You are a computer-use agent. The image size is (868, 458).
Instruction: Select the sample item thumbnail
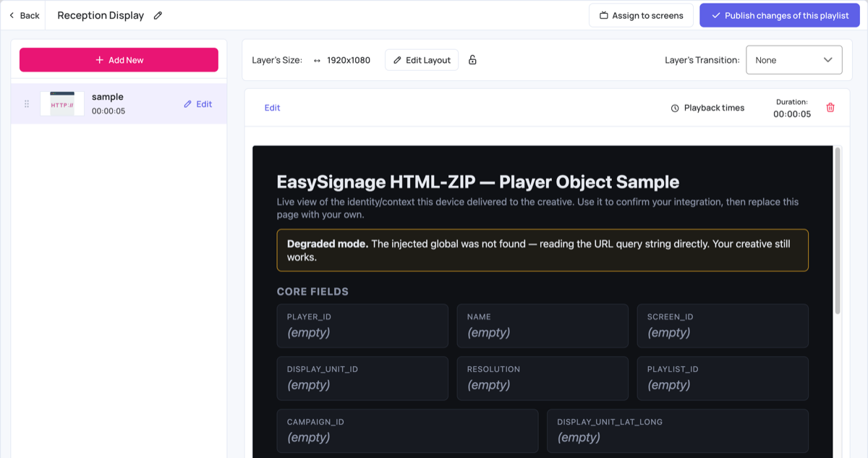click(62, 103)
